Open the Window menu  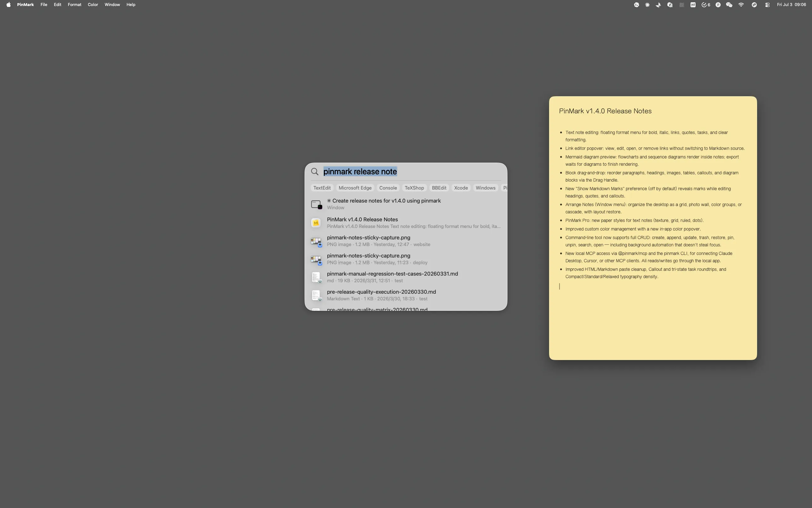pos(112,5)
